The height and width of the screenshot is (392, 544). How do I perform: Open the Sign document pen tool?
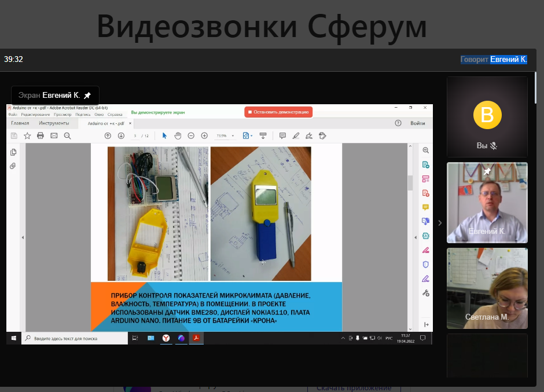[309, 135]
